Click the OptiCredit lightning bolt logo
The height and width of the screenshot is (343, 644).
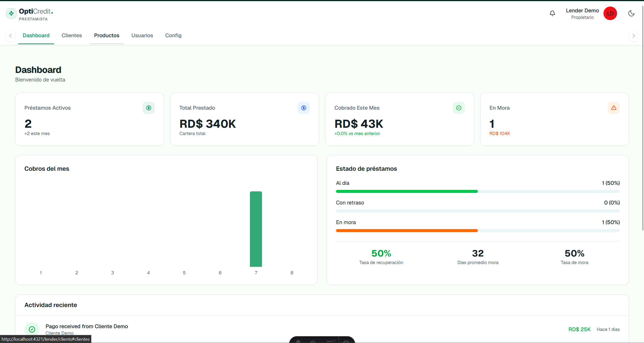pyautogui.click(x=11, y=13)
